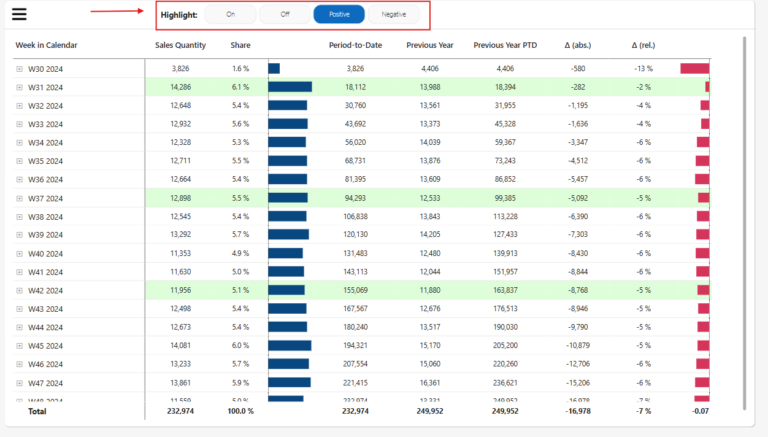
Task: Click the Δ (rel.) column header
Action: pyautogui.click(x=643, y=45)
